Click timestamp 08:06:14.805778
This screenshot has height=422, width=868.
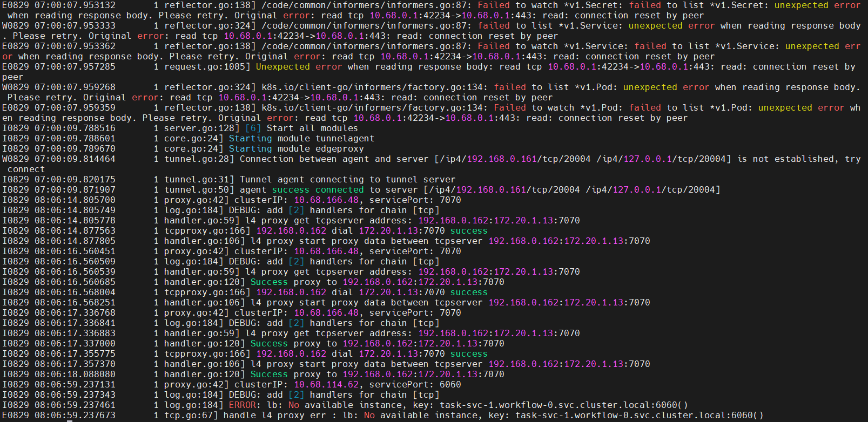click(x=75, y=221)
